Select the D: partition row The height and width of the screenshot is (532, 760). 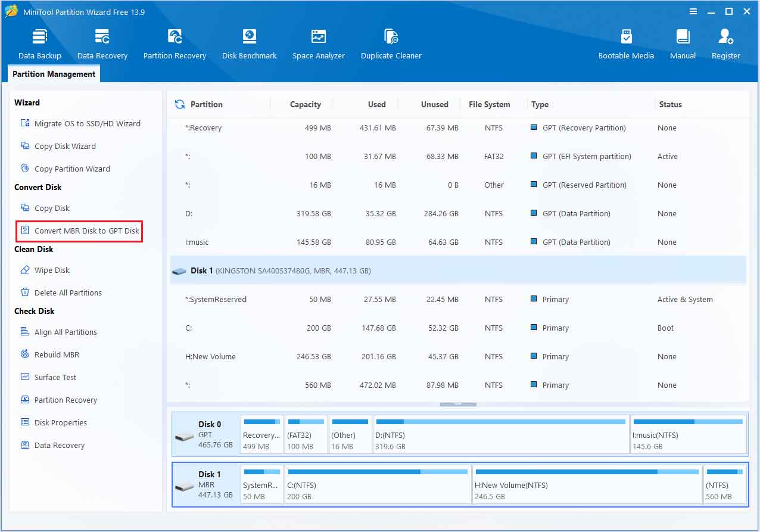[x=457, y=214]
